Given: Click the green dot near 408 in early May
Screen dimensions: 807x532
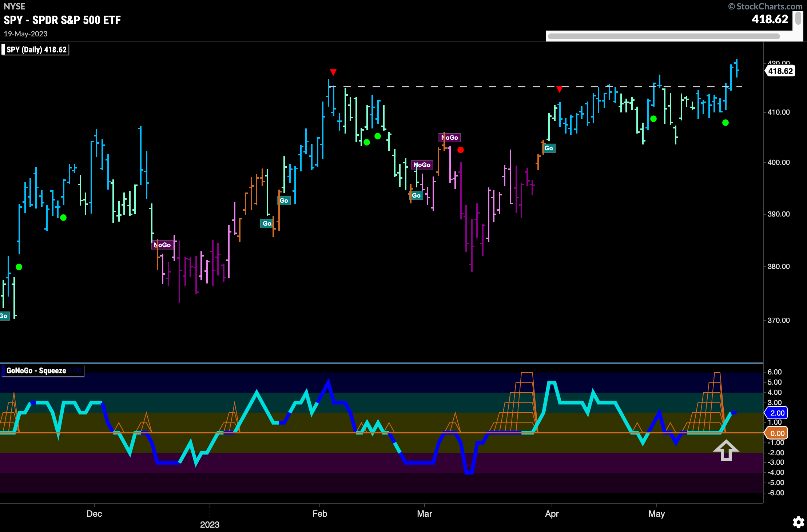Looking at the screenshot, I should click(653, 119).
